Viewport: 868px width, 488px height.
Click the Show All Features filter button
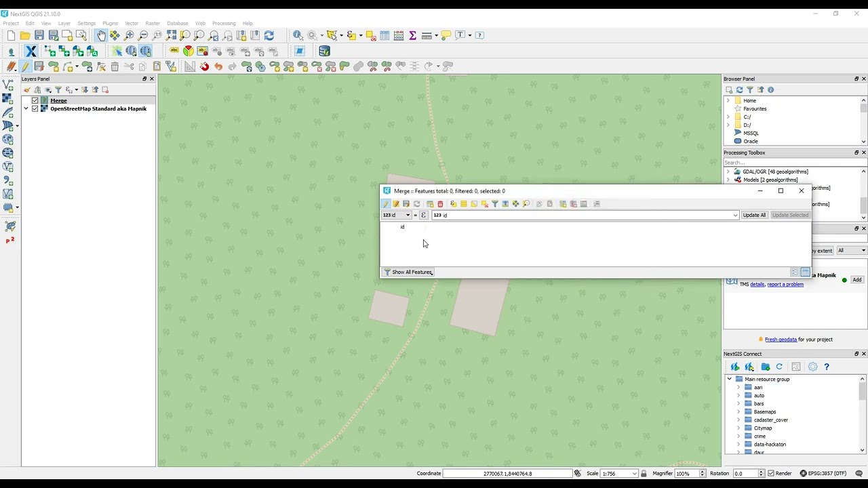pyautogui.click(x=408, y=272)
